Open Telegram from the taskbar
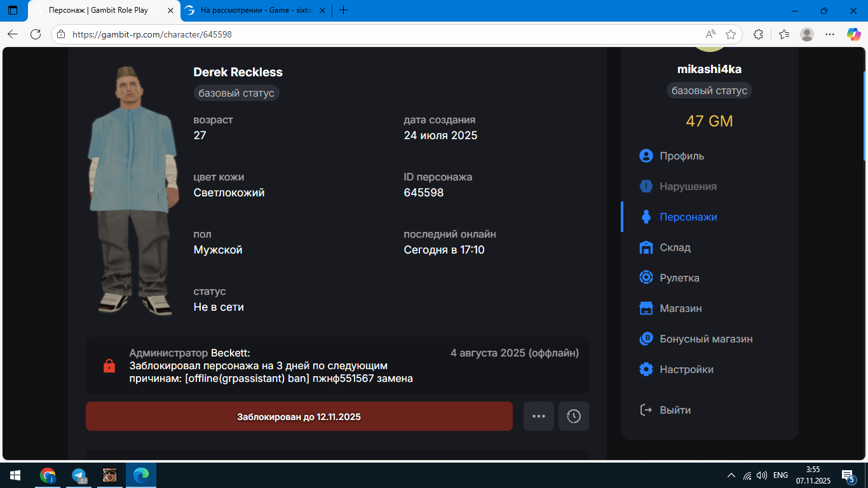The height and width of the screenshot is (488, 868). (x=79, y=475)
